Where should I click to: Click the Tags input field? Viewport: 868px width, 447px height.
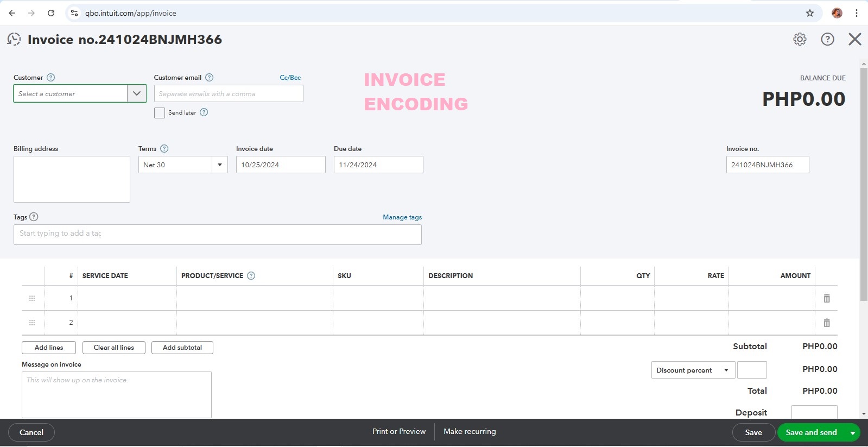point(218,235)
